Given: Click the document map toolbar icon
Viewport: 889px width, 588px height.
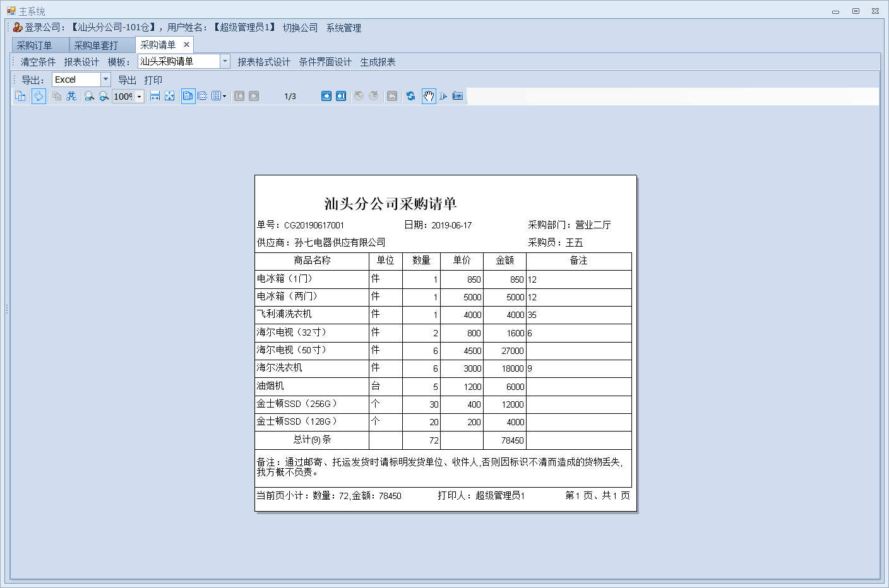Looking at the screenshot, I should point(20,96).
